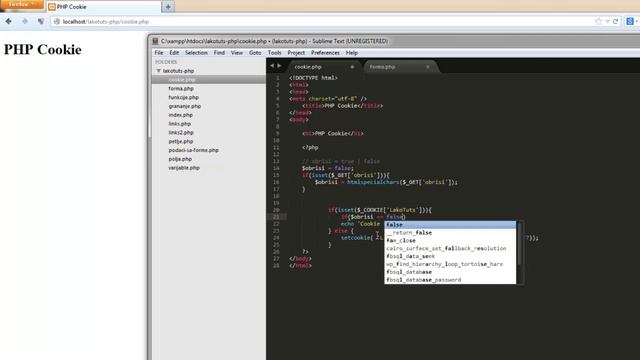The image size is (640, 360).
Task: Click the right tab-scroll arrow in Sublime
Action: point(279,65)
